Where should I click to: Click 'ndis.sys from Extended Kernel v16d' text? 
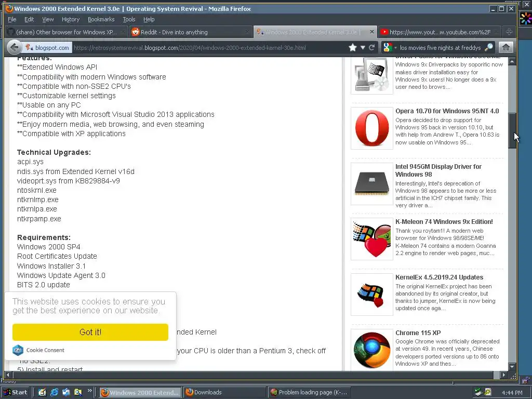pos(76,171)
